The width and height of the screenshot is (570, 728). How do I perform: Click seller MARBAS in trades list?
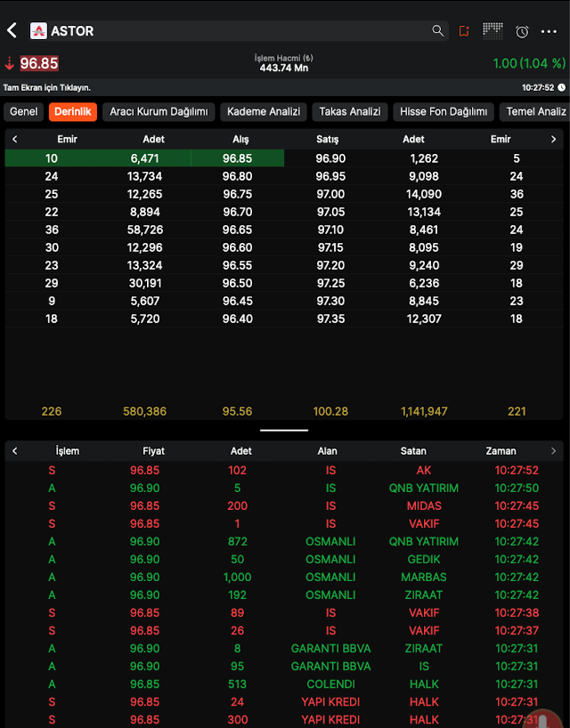click(424, 577)
